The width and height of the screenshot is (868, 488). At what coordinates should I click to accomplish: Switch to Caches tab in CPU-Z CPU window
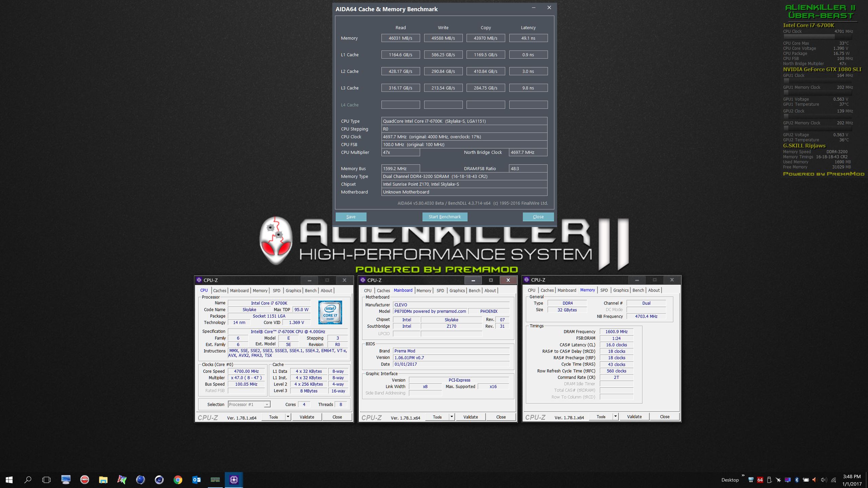coord(219,290)
